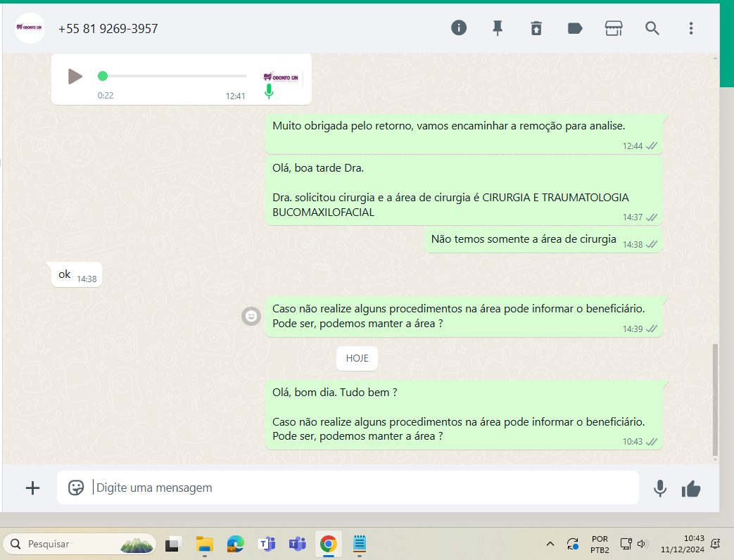Send a thumbs up with the like icon
The height and width of the screenshot is (560, 734).
[691, 488]
